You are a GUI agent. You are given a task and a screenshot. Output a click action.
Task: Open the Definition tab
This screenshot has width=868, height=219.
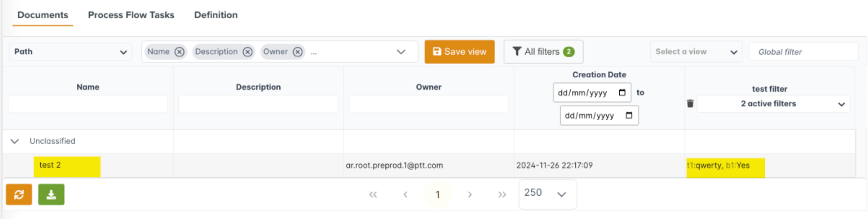[x=216, y=15]
